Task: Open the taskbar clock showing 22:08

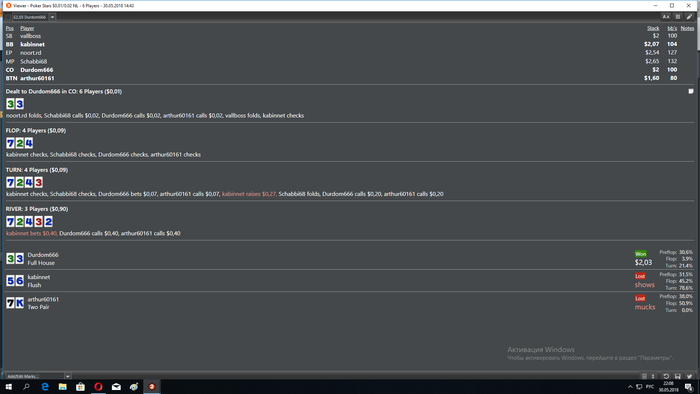Action: pos(668,387)
